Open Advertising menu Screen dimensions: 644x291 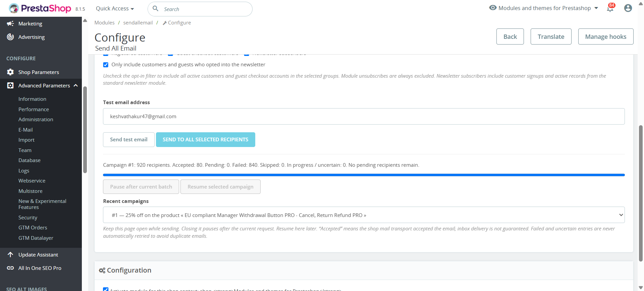32,37
